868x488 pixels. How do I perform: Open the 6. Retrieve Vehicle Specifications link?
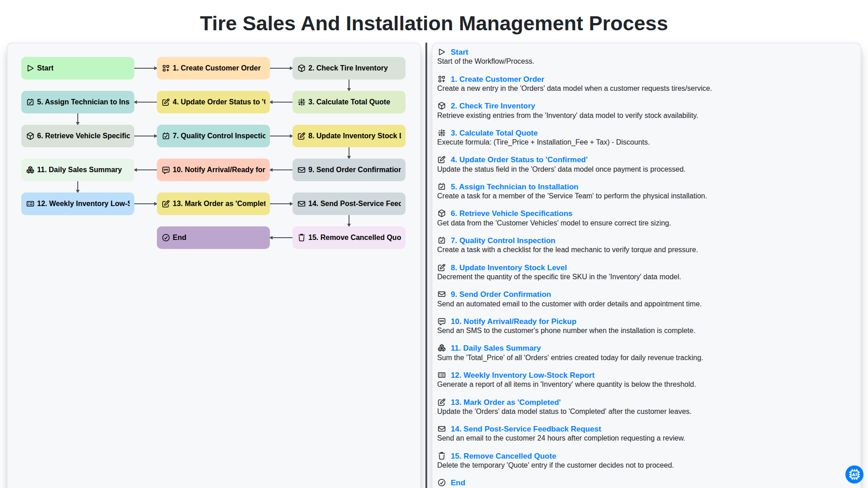[x=511, y=213]
